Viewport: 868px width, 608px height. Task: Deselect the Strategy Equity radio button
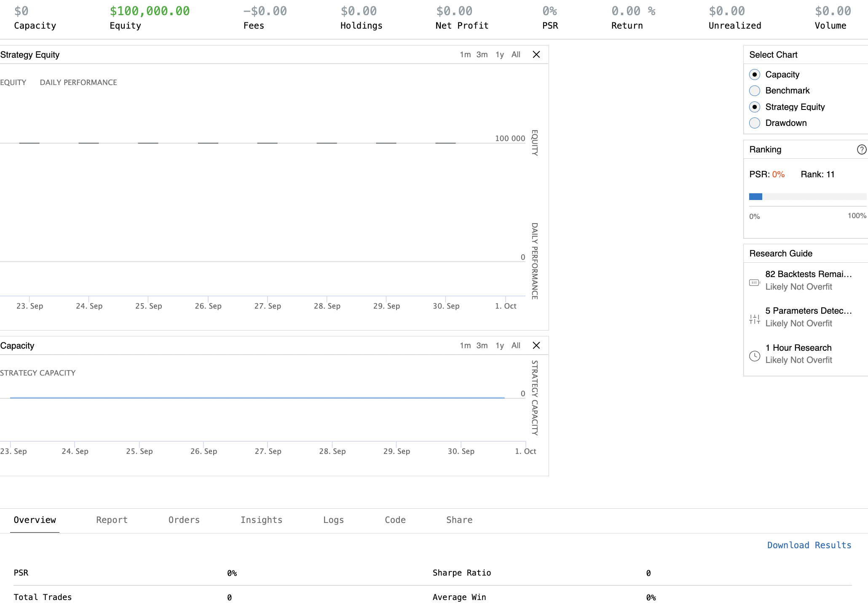pos(755,107)
